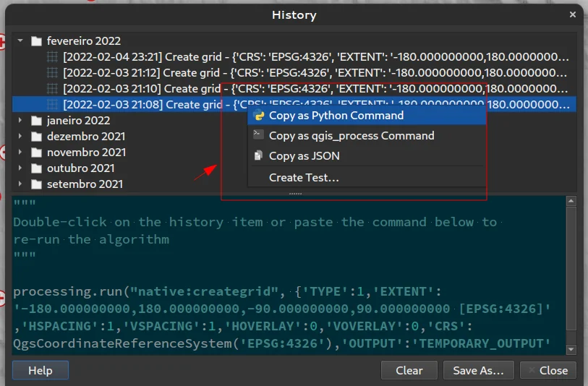Select Create Test… from the context menu

click(304, 177)
